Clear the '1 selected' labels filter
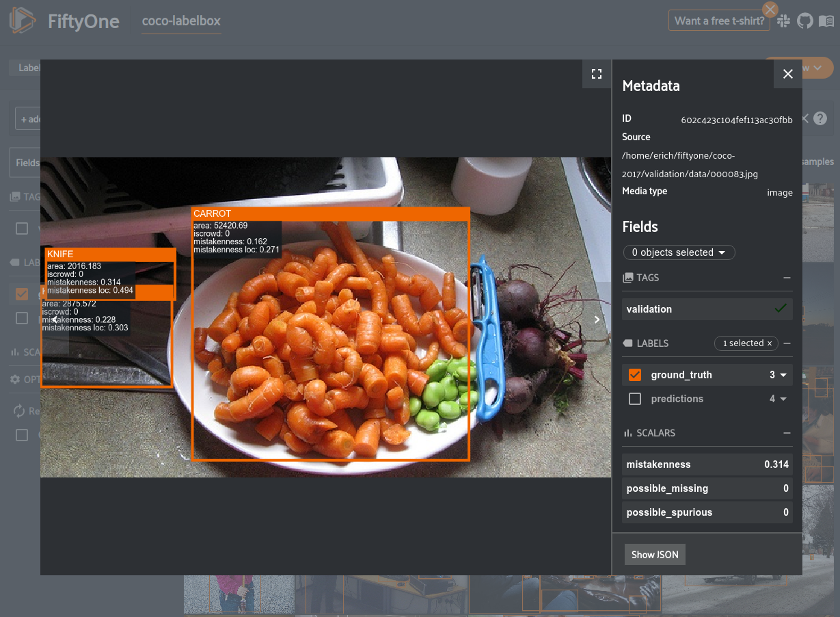 coord(770,343)
